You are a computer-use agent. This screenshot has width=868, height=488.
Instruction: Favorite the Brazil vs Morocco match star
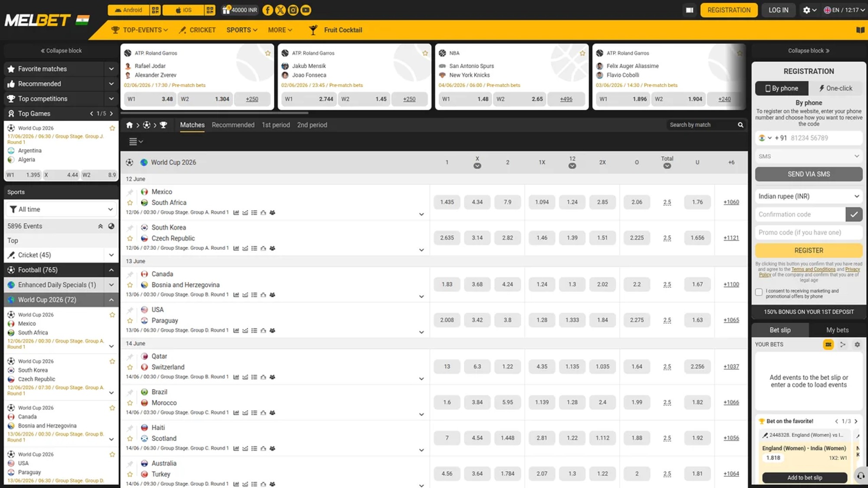tap(130, 403)
